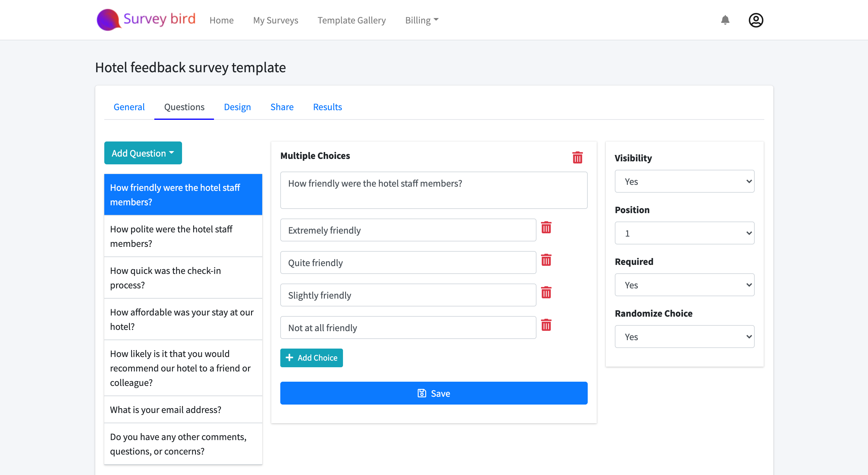Select 'How quick was the check-in process?' question
Screen dimensions: 868x475
(183, 278)
